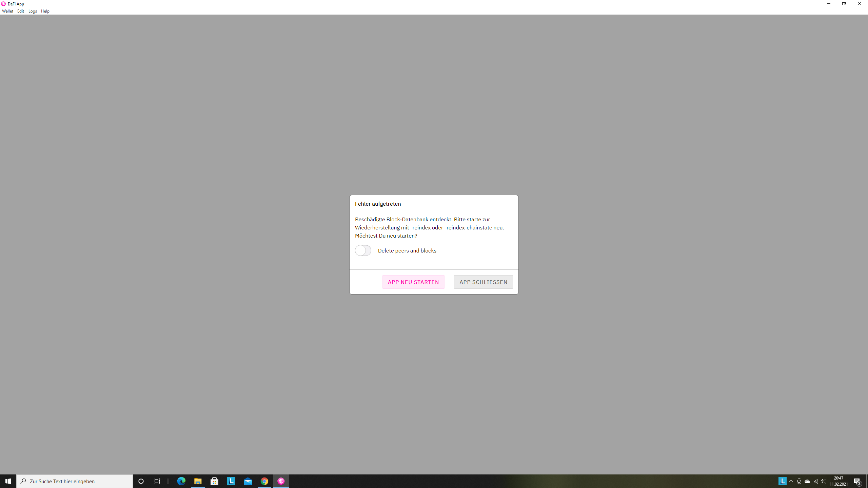Screen dimensions: 868x488
Task: Open OneDrive cloud tray icon
Action: (x=807, y=481)
